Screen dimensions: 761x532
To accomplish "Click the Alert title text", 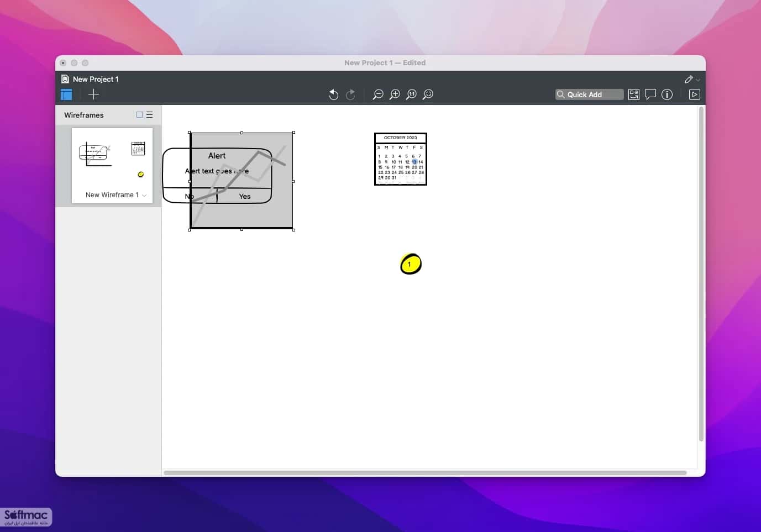I will (217, 156).
